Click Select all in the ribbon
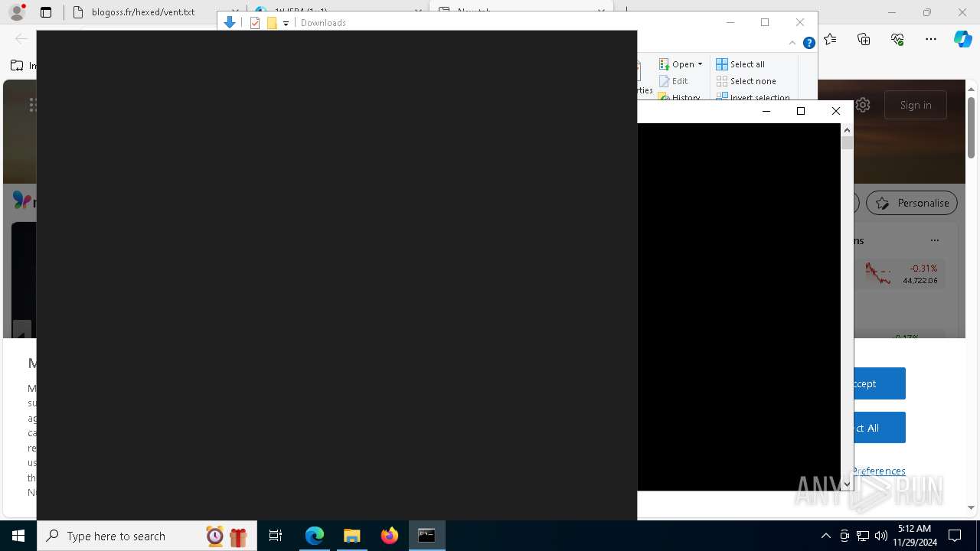The height and width of the screenshot is (551, 980). pyautogui.click(x=740, y=64)
